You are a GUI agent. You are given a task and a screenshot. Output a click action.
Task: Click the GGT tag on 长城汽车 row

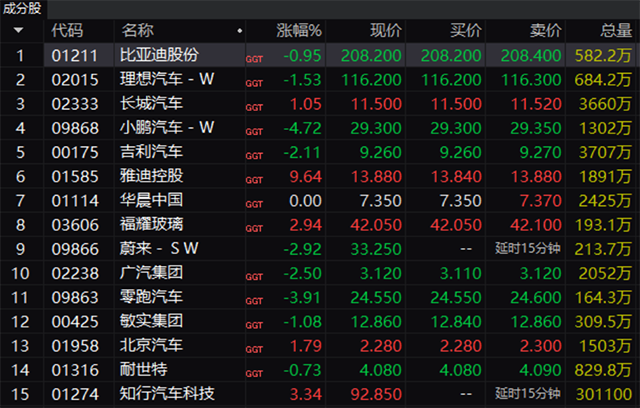[254, 108]
